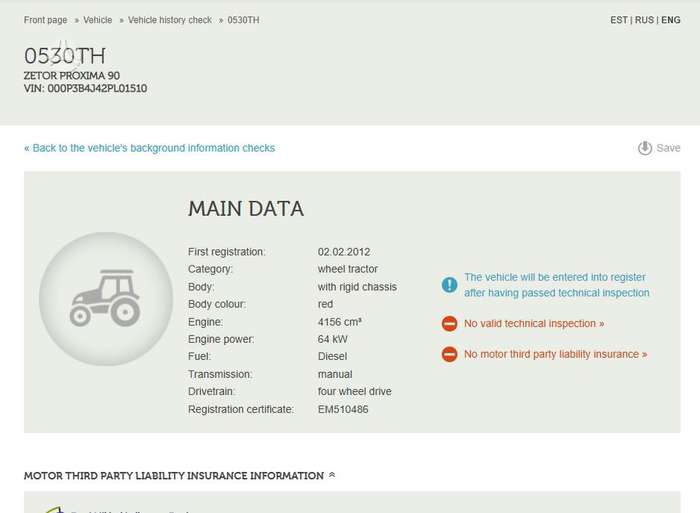Switch language to RUS

click(644, 20)
